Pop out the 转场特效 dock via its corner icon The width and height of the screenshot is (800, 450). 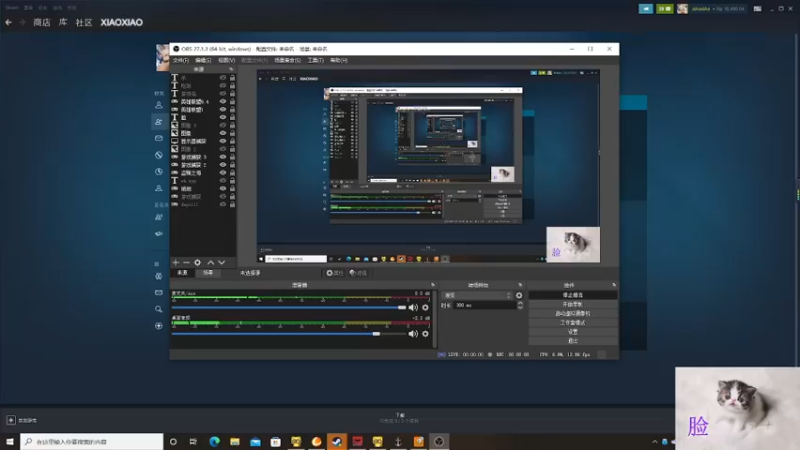tap(520, 285)
